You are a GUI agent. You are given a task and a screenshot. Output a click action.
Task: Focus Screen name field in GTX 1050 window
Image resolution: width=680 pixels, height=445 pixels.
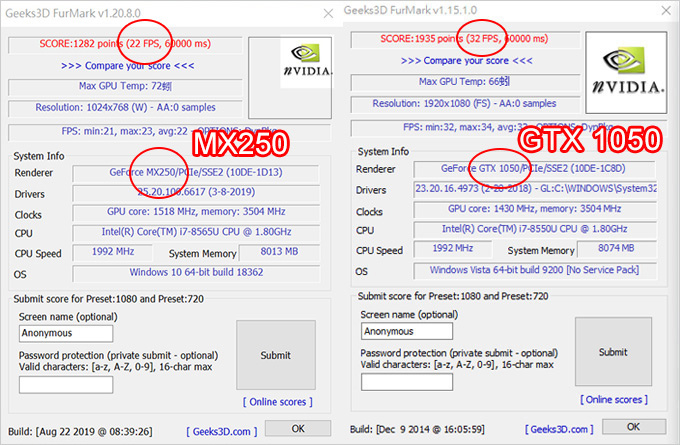point(407,331)
